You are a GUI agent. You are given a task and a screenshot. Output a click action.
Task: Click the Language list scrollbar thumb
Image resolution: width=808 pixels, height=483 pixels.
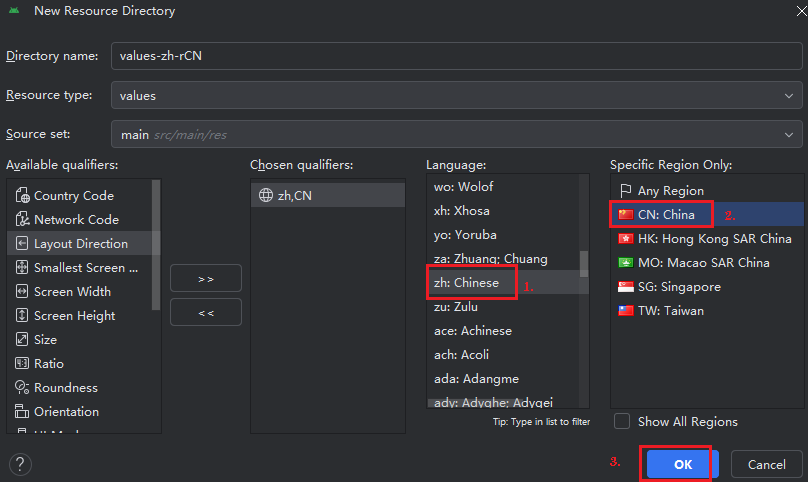(x=584, y=264)
